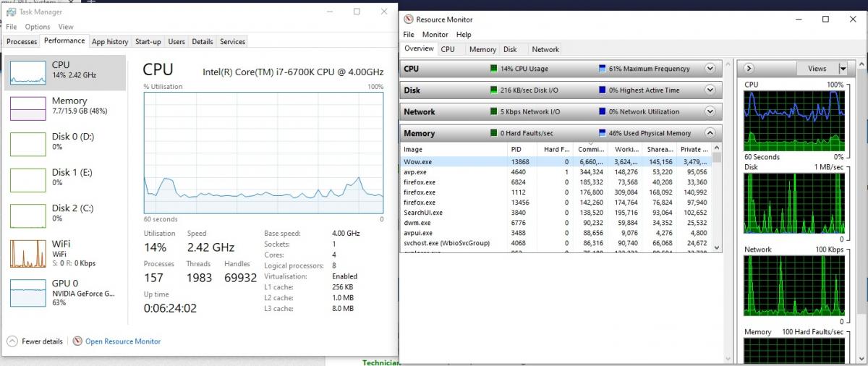Click the Network I/O green indicator
The height and width of the screenshot is (366, 868).
click(493, 111)
